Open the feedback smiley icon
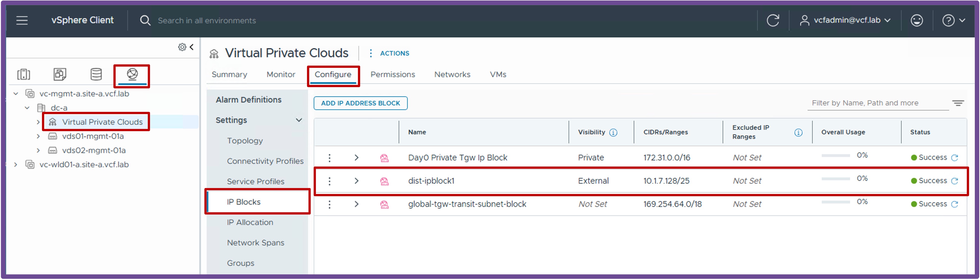This screenshot has height=280, width=980. pos(916,21)
